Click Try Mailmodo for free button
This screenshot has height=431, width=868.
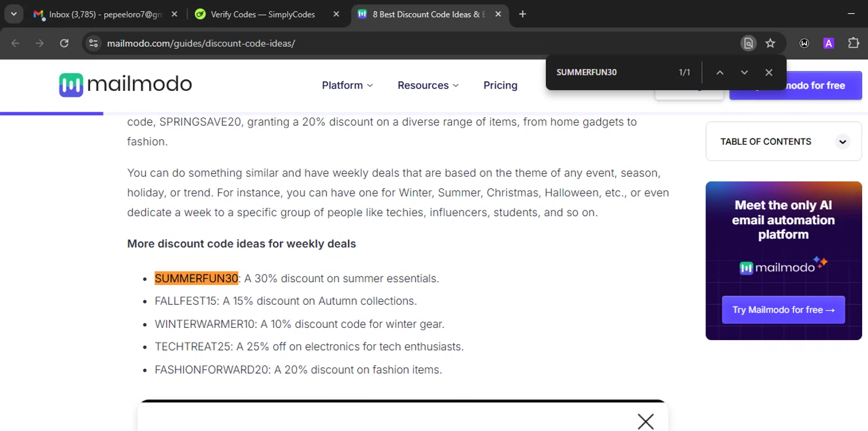[784, 310]
